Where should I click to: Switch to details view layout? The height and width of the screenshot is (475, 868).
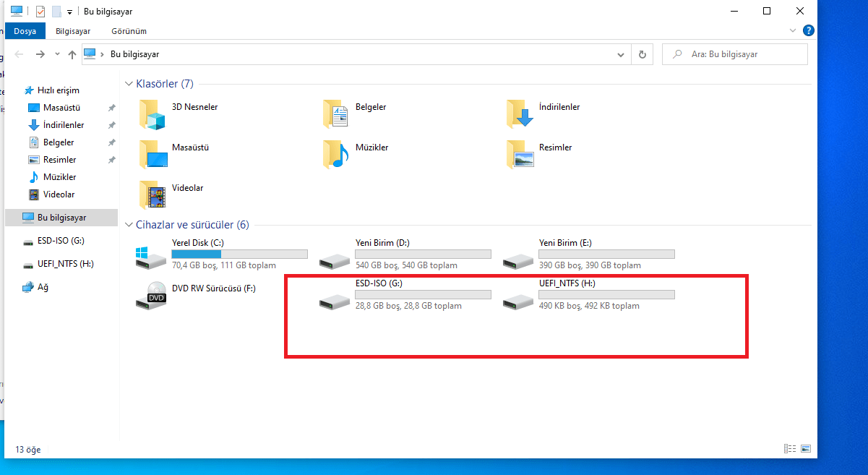[x=790, y=449]
